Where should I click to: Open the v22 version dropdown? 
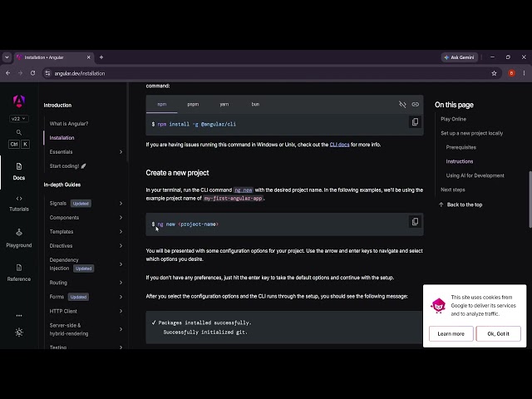pyautogui.click(x=18, y=119)
